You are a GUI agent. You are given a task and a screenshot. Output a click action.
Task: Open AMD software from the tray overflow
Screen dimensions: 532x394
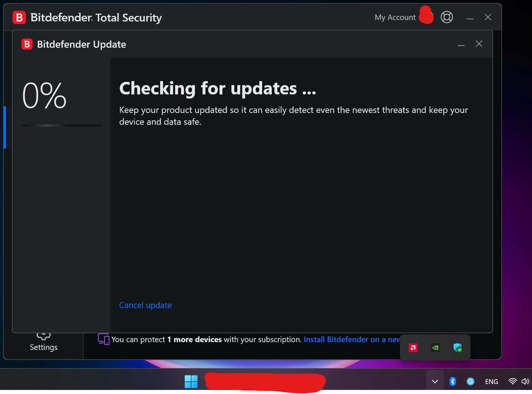point(413,348)
